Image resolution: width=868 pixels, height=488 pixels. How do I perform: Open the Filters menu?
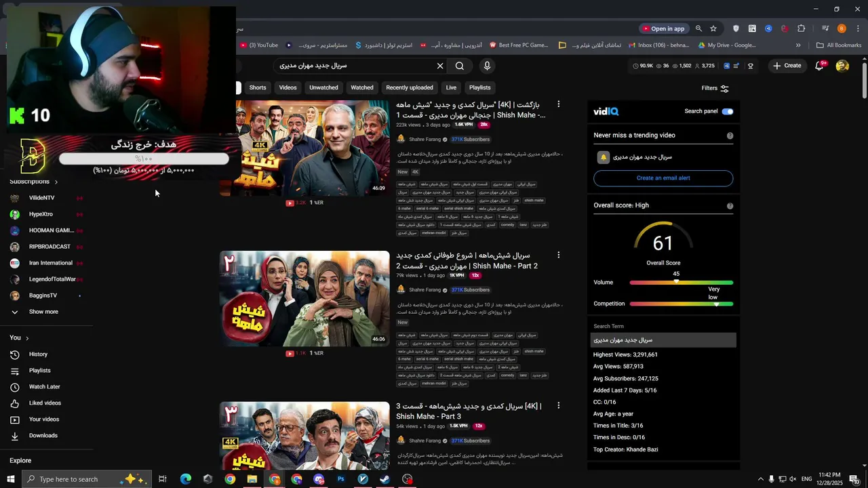pyautogui.click(x=715, y=88)
